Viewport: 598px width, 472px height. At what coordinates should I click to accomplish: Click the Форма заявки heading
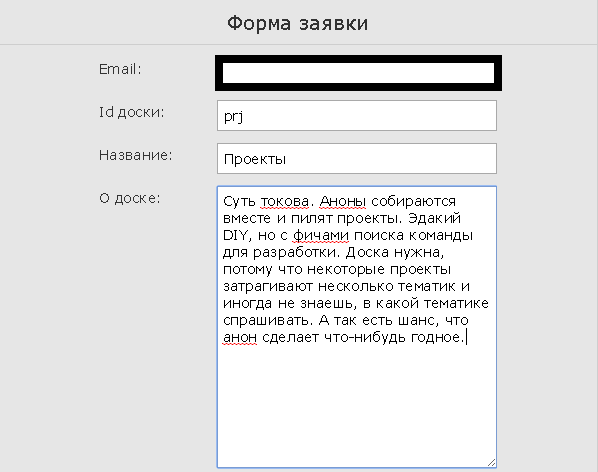(x=297, y=23)
